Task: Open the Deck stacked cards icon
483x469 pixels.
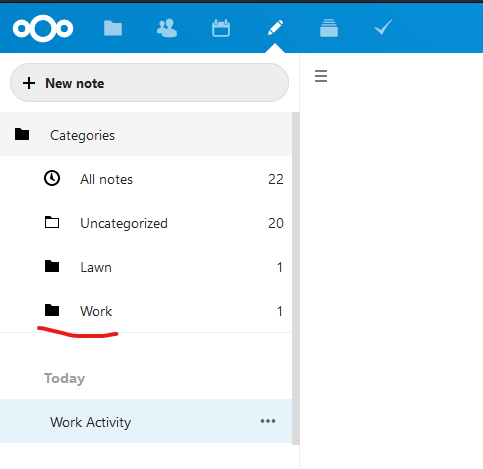Action: click(329, 28)
